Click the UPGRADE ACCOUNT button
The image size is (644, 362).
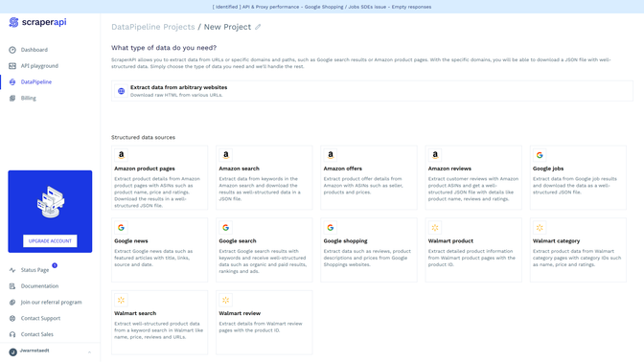tap(50, 241)
